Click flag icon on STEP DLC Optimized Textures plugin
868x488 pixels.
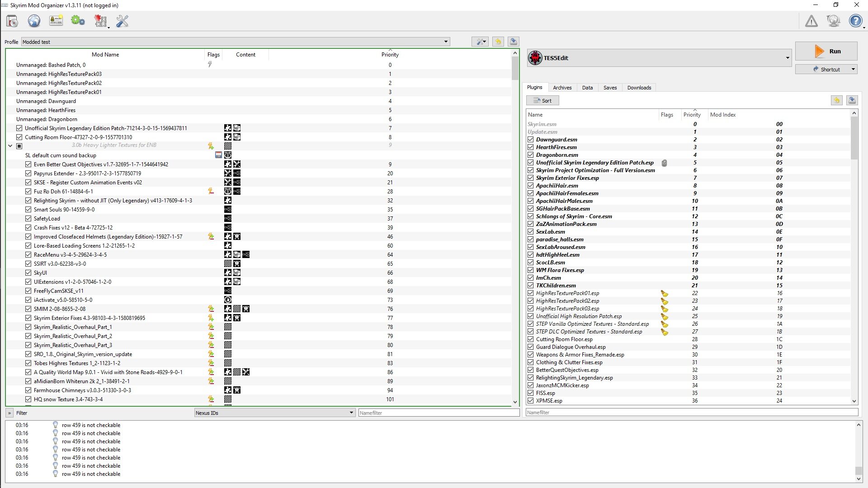664,332
